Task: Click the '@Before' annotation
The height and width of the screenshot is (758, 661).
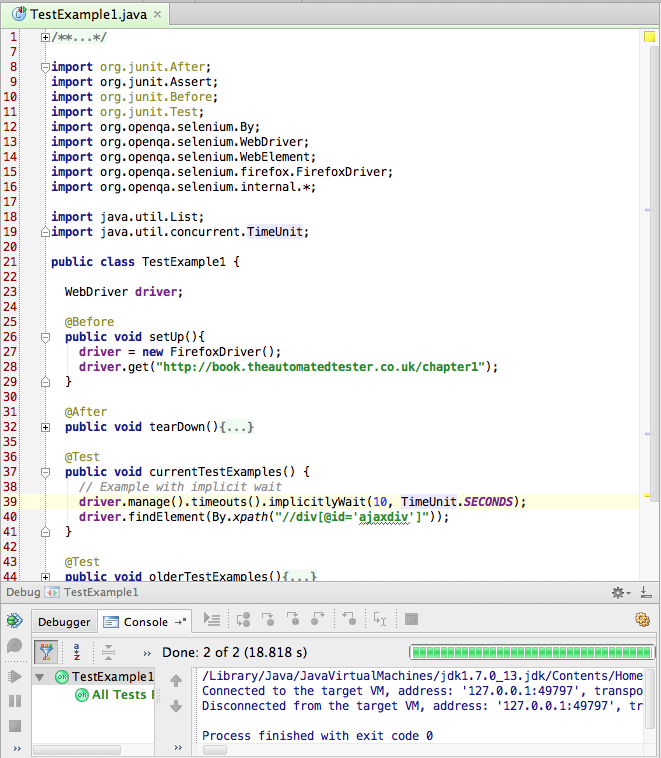Action: pos(89,322)
